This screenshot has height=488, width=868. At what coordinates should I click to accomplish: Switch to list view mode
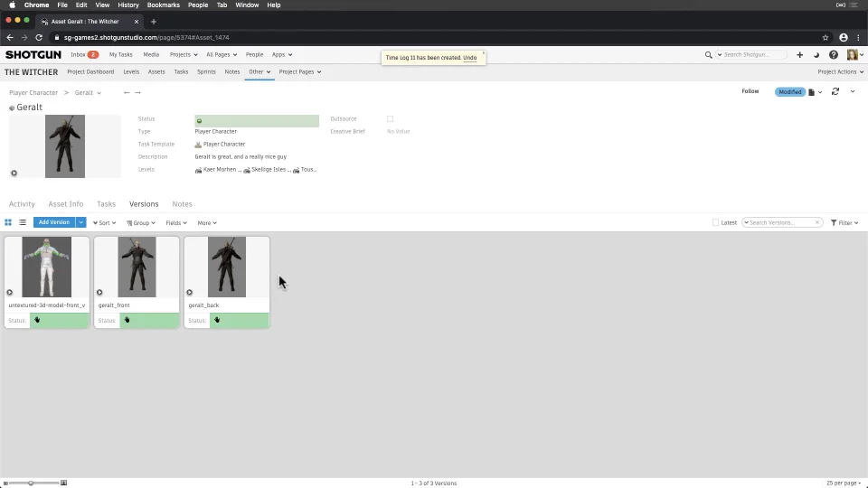coord(23,222)
